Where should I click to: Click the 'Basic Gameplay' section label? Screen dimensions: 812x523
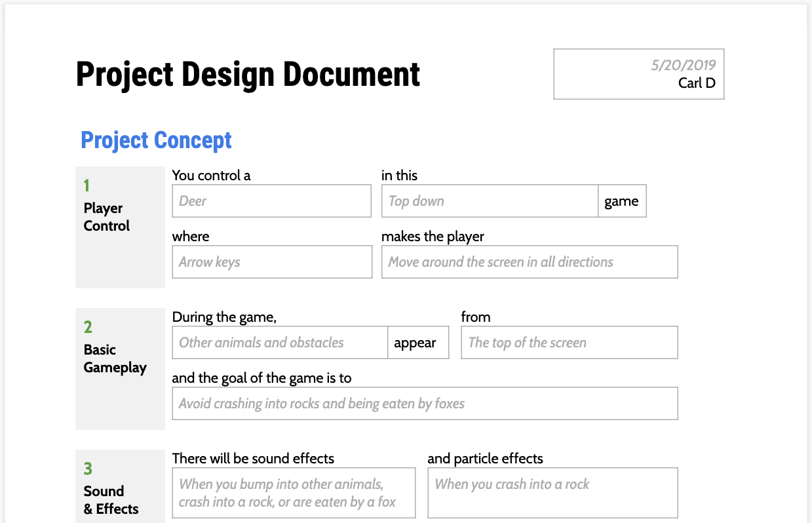coord(115,358)
